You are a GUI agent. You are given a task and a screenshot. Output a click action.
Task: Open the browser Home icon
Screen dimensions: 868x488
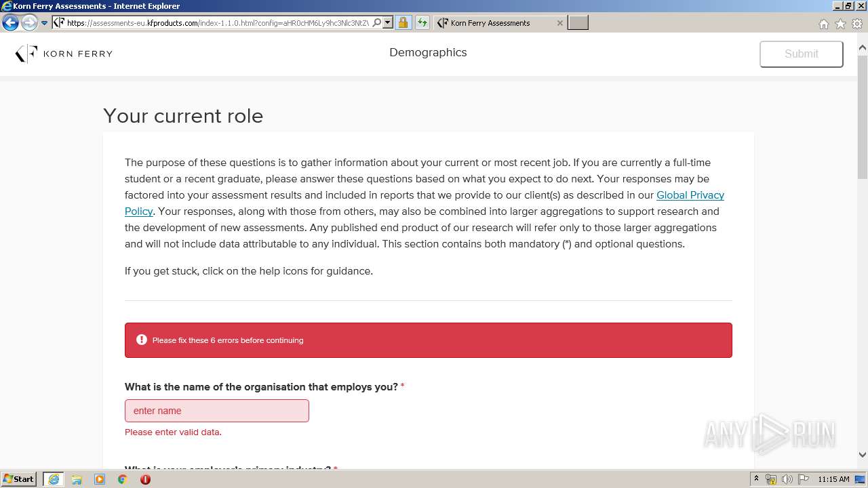(x=823, y=24)
